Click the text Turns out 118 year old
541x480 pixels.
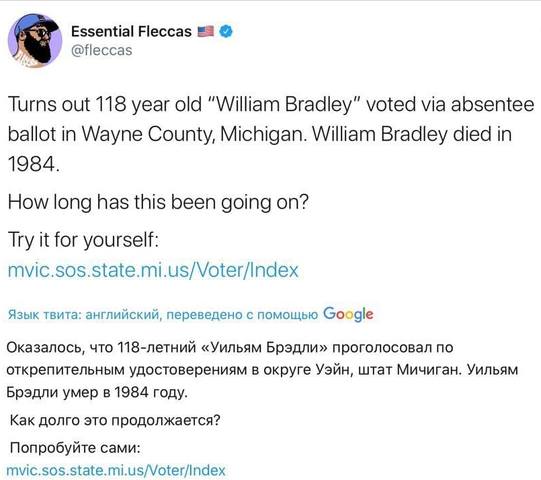coord(105,104)
